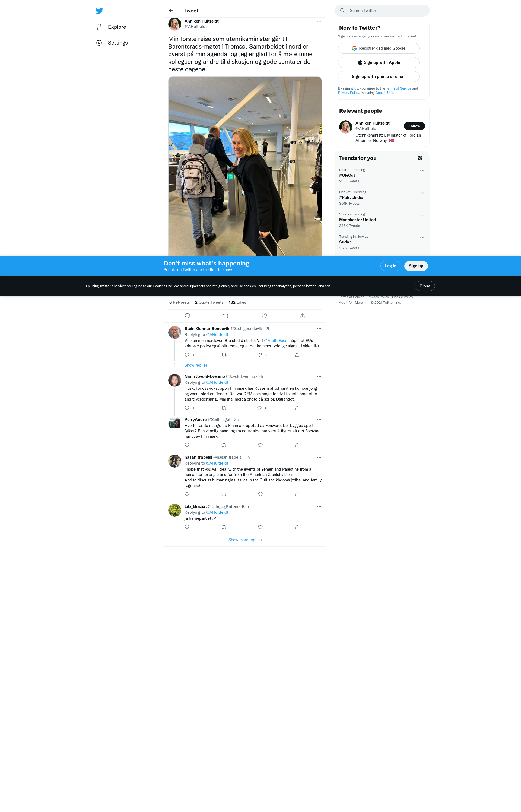This screenshot has height=812, width=521.
Task: Open the Ads info footer link
Action: [x=345, y=303]
